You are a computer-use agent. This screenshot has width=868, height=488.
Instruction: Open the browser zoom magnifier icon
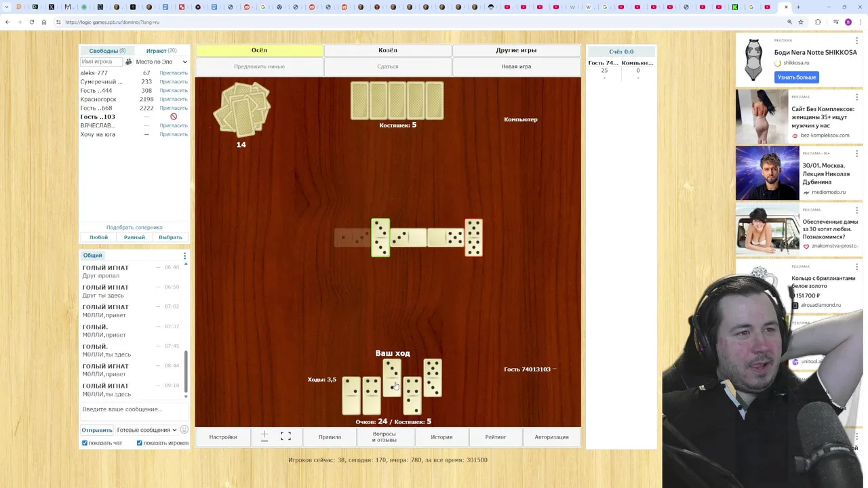tap(789, 22)
